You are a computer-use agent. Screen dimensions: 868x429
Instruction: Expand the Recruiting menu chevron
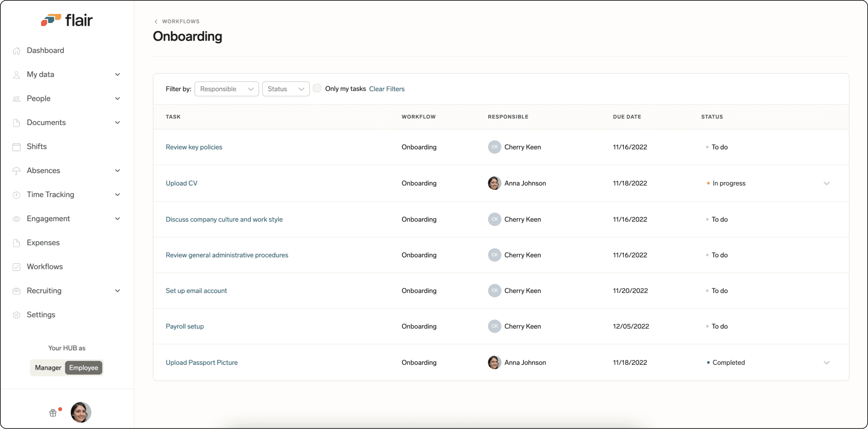coord(118,291)
